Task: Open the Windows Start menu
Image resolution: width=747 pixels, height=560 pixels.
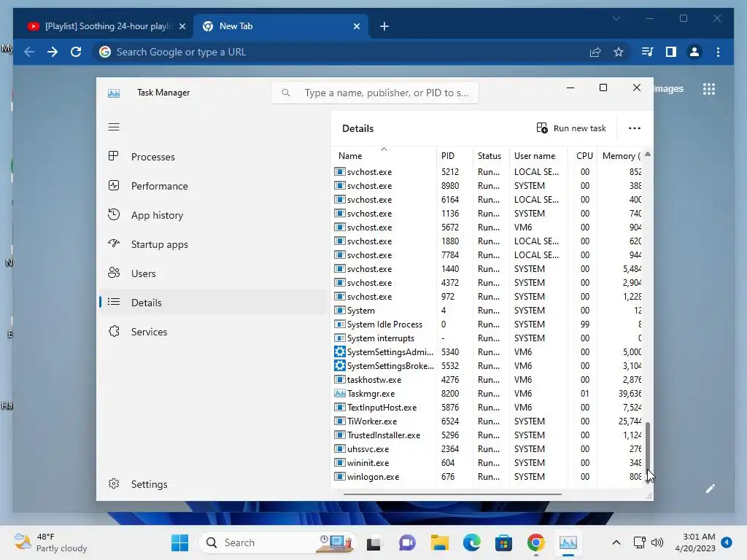Action: click(x=179, y=542)
